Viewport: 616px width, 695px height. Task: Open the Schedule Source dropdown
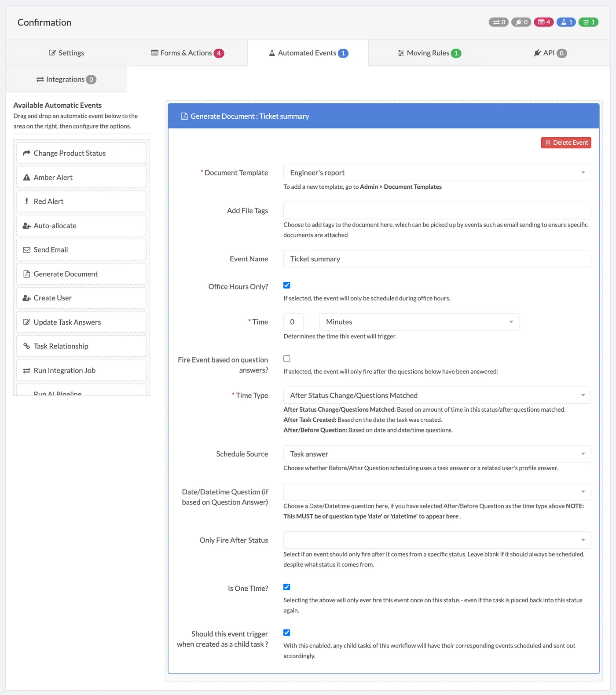(x=437, y=454)
